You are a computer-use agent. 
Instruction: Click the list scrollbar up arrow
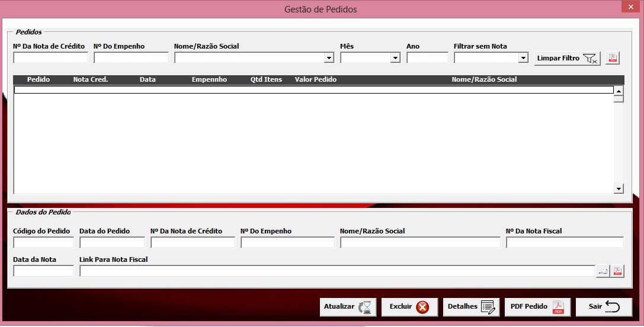[619, 91]
